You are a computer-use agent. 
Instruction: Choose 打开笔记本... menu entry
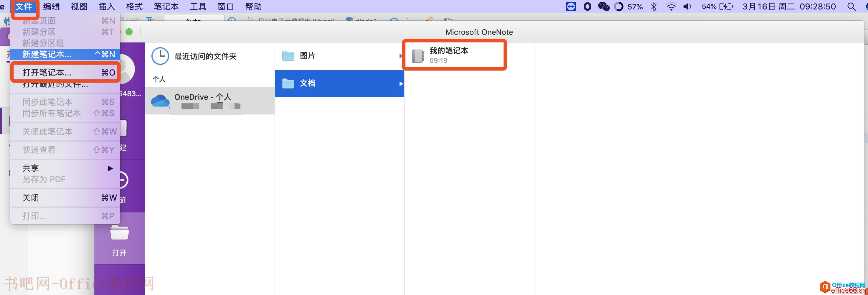(65, 73)
